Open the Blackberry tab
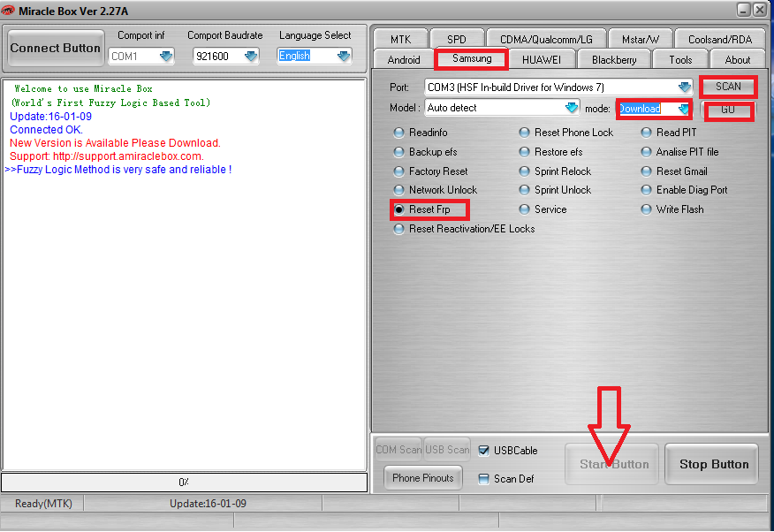The width and height of the screenshot is (774, 532). 614,60
